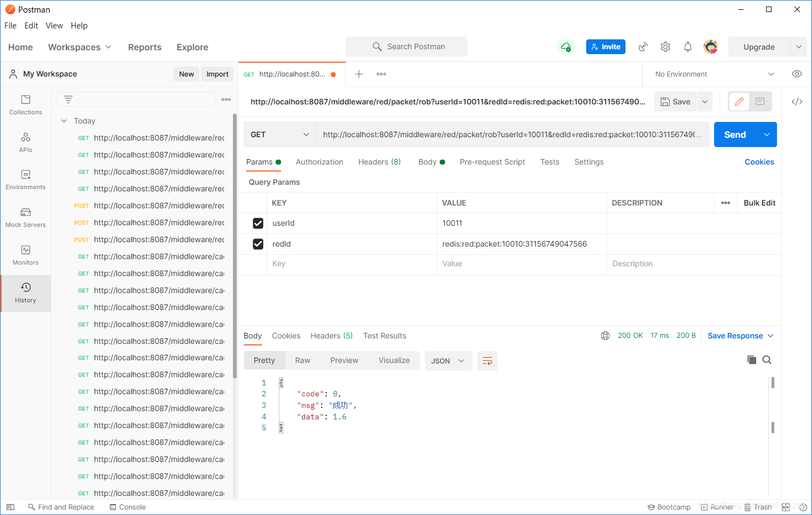Click the empty Key parameter field

click(x=352, y=264)
